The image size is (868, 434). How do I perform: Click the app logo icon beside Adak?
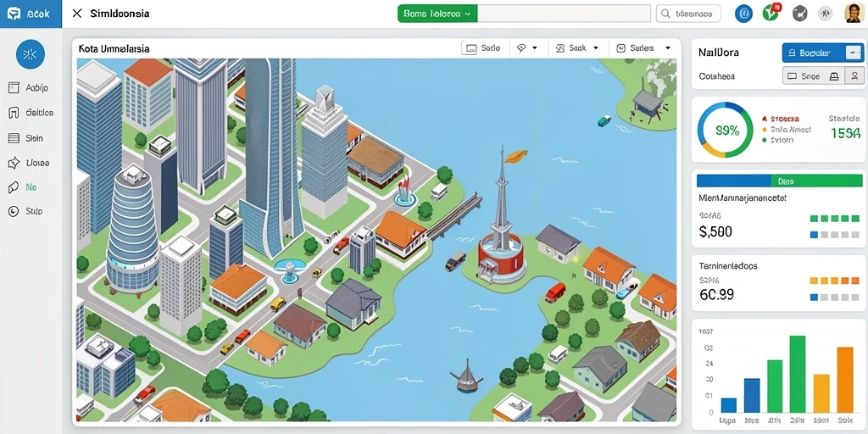[x=14, y=14]
